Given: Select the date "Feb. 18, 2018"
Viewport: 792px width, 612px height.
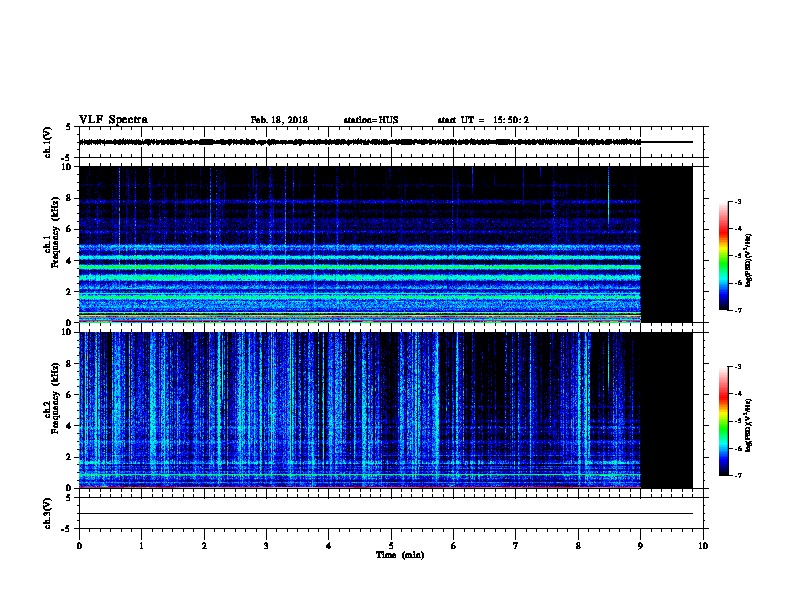Looking at the screenshot, I should click(279, 120).
